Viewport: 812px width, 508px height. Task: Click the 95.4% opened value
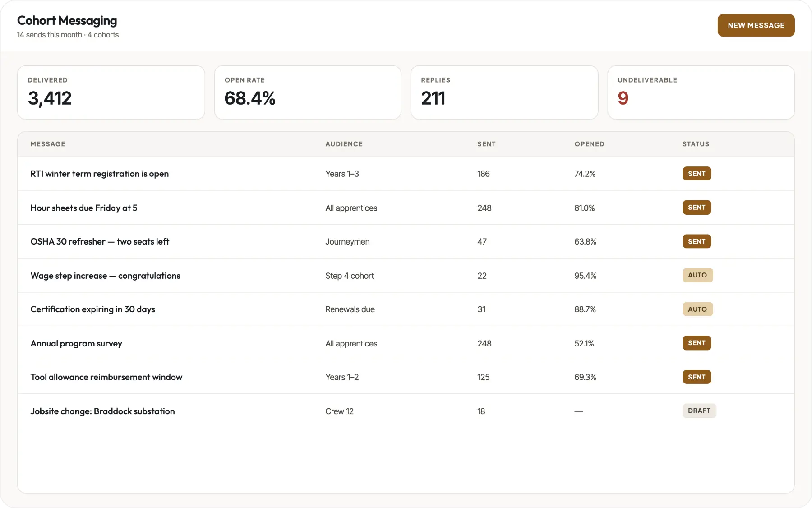coord(585,276)
